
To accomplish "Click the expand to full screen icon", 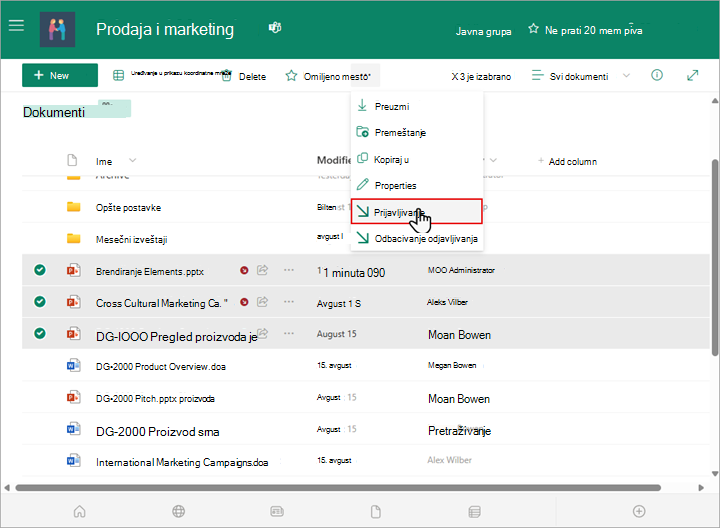I will (692, 75).
